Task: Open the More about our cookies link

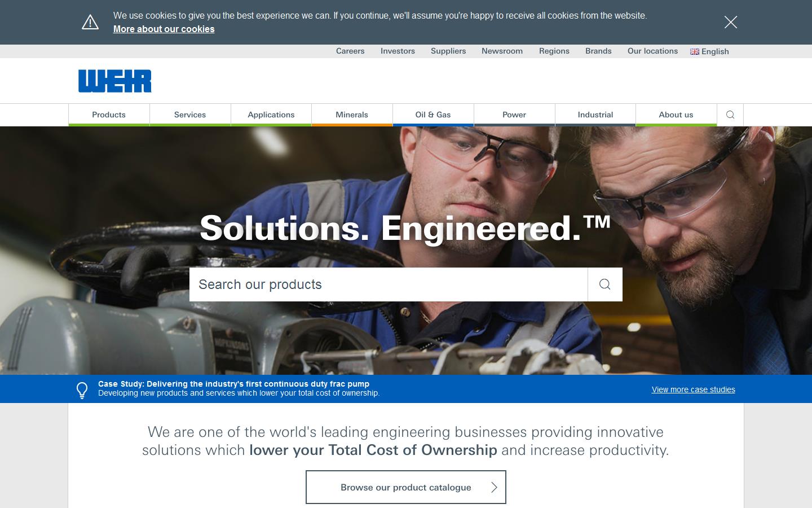Action: click(164, 29)
